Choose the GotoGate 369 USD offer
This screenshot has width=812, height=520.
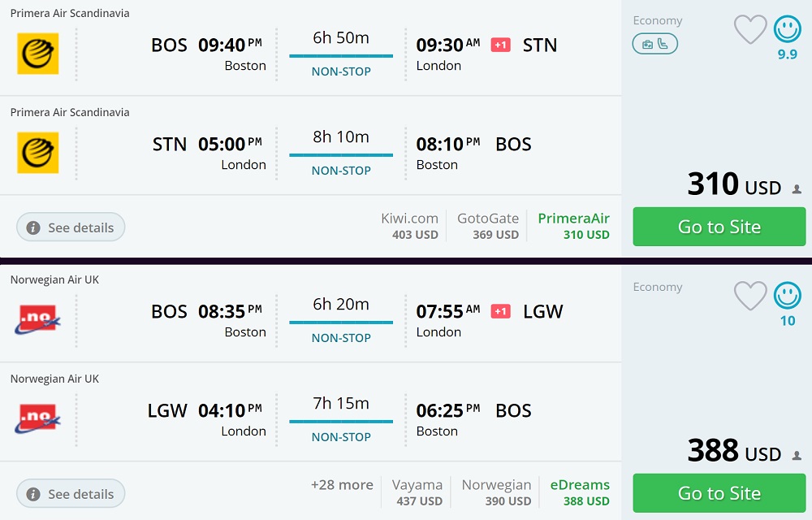point(488,226)
